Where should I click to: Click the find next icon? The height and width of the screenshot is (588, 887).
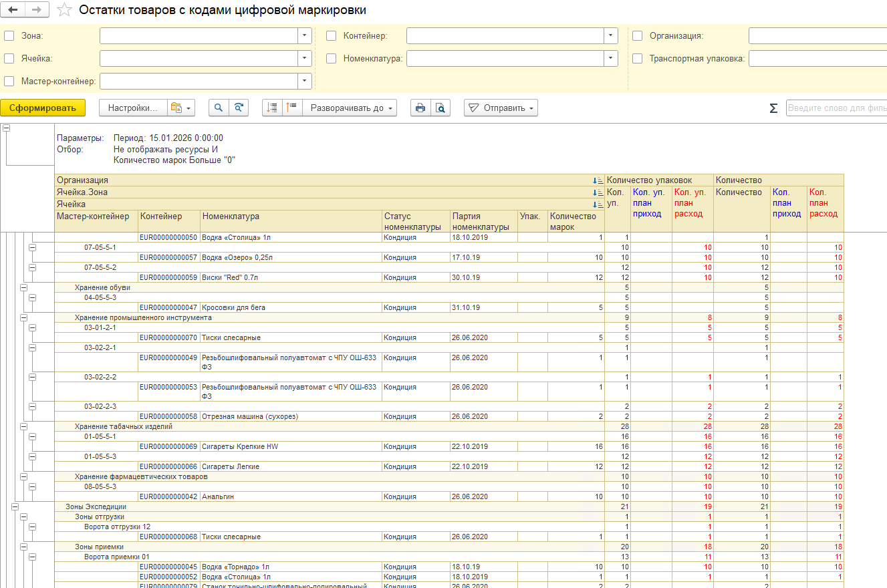(x=239, y=108)
